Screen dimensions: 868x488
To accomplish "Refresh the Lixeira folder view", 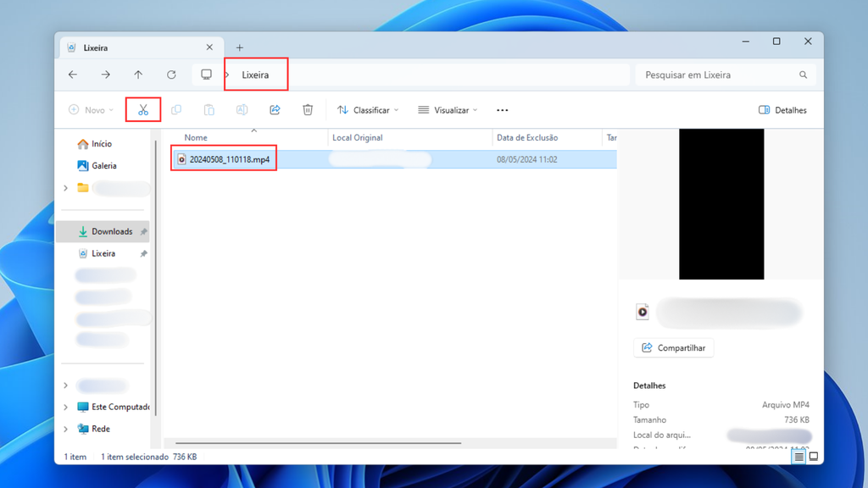I will coord(171,75).
